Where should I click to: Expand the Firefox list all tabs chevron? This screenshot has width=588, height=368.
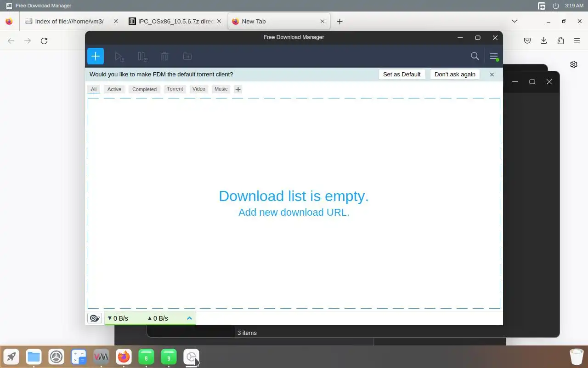(514, 21)
